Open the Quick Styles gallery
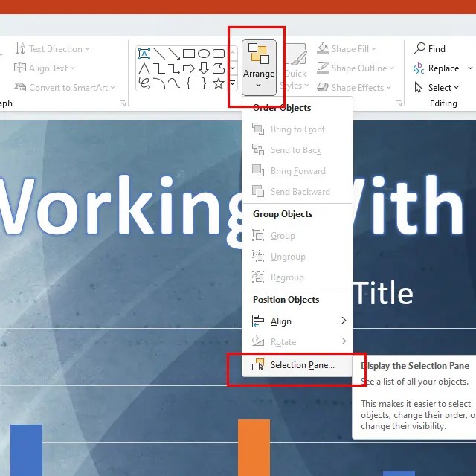 (295, 68)
